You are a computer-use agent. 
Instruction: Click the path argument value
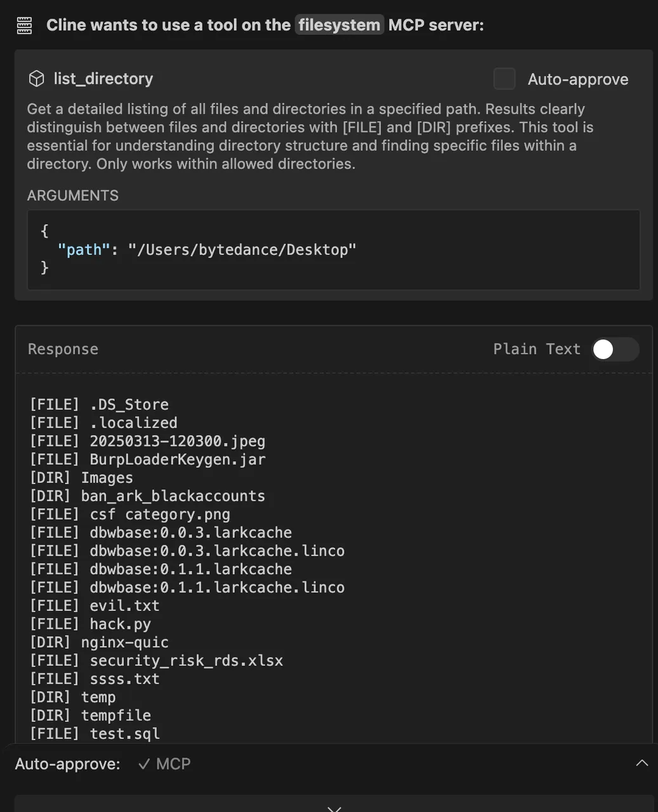click(x=242, y=250)
